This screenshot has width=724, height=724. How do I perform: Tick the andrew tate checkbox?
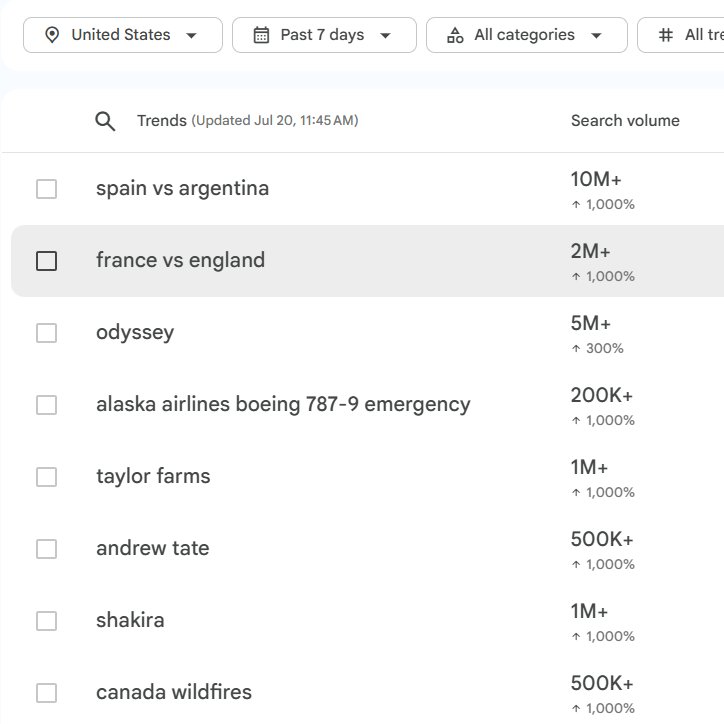pyautogui.click(x=47, y=549)
